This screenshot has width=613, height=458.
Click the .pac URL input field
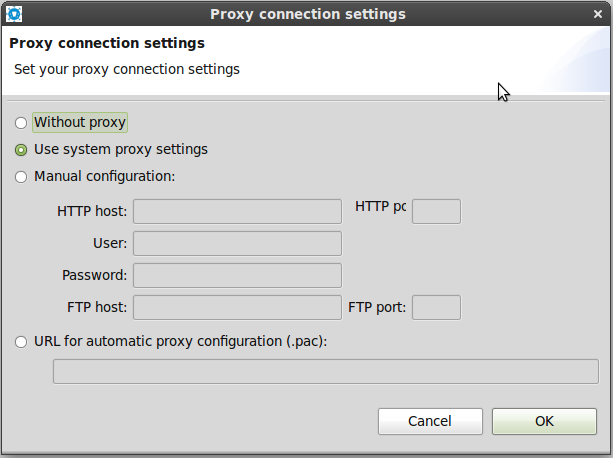(x=325, y=372)
